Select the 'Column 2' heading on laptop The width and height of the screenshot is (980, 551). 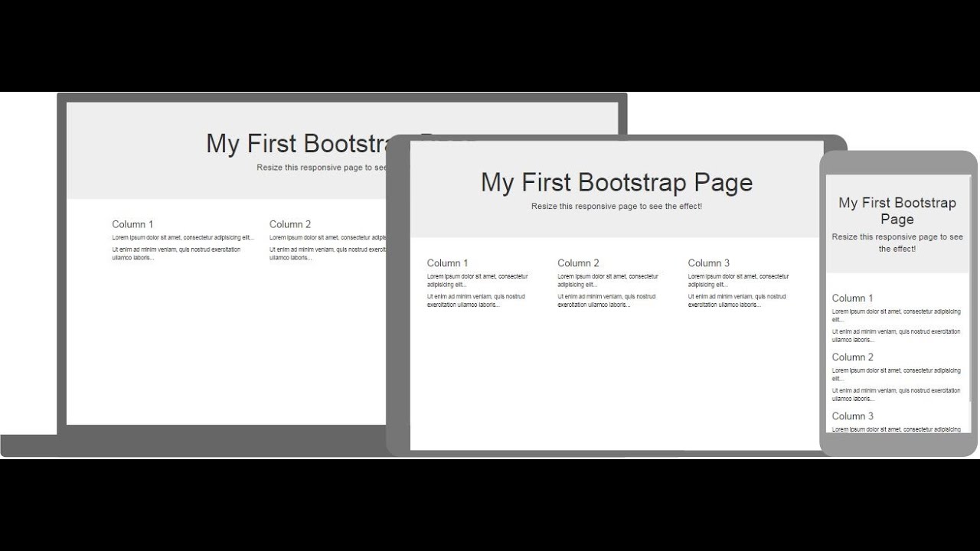point(290,224)
